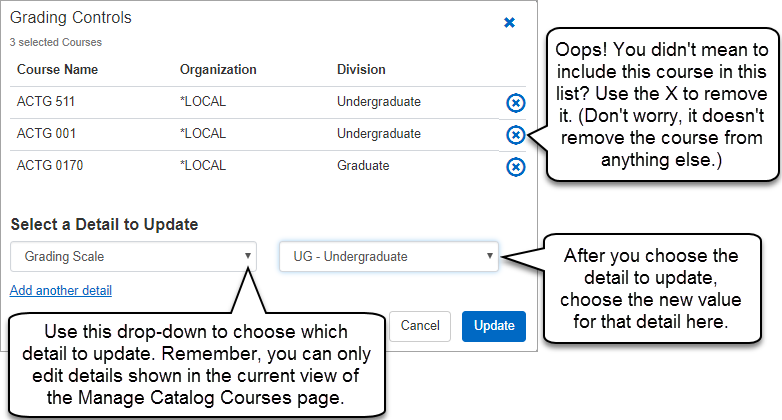Click the Add another detail link
The image size is (782, 420).
[60, 291]
